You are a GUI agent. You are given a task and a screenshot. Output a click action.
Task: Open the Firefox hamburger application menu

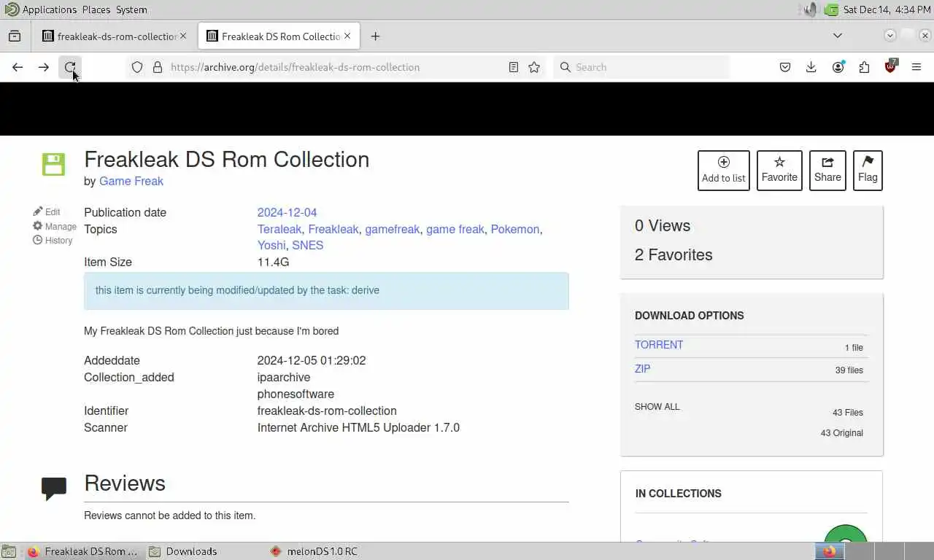916,67
